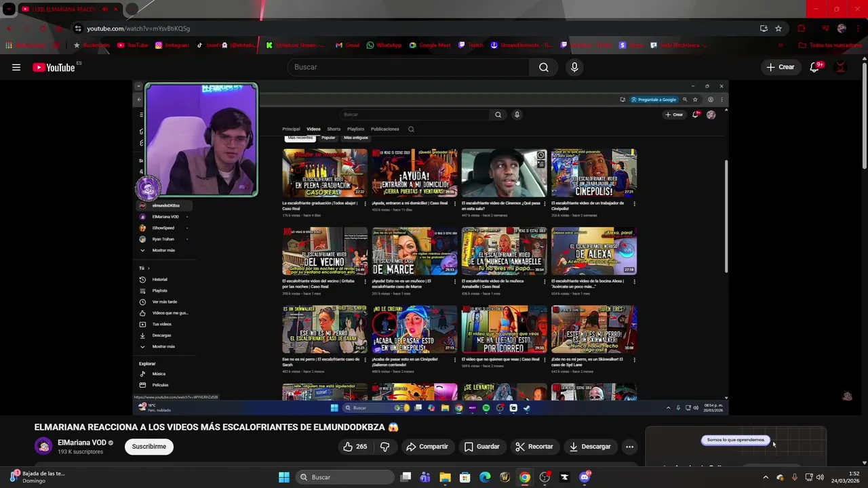Open File Explorer from the taskbar
Viewport: 868px width, 488px height.
point(446,477)
